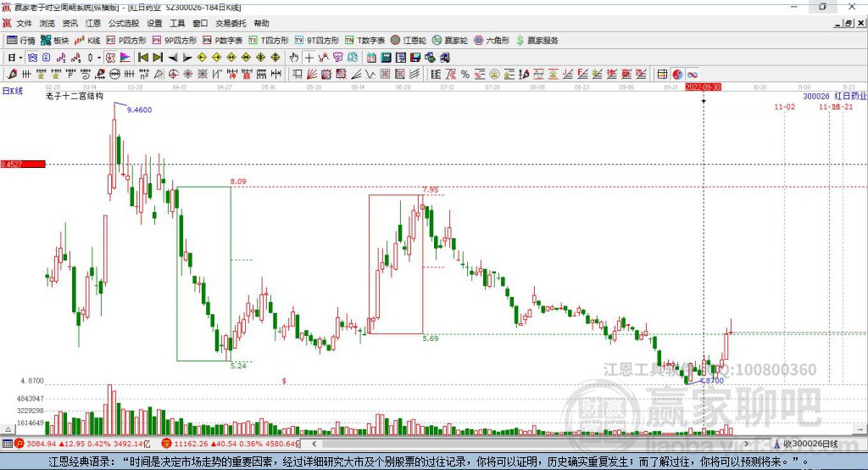
Task: Click the calendar date icon
Action: (371, 58)
